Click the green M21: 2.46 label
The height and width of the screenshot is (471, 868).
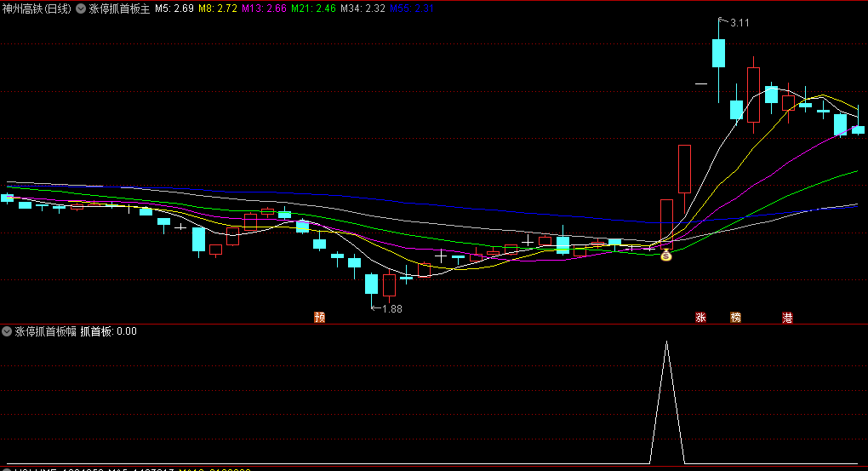313,9
